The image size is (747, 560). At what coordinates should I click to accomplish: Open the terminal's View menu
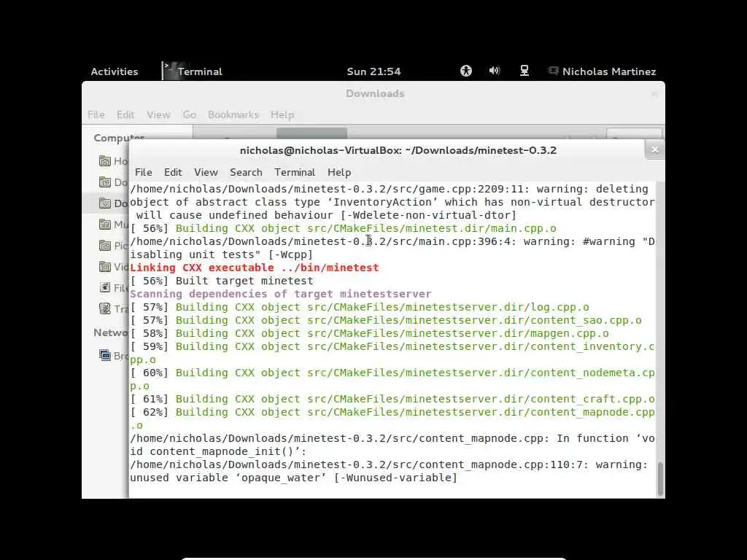pos(206,172)
